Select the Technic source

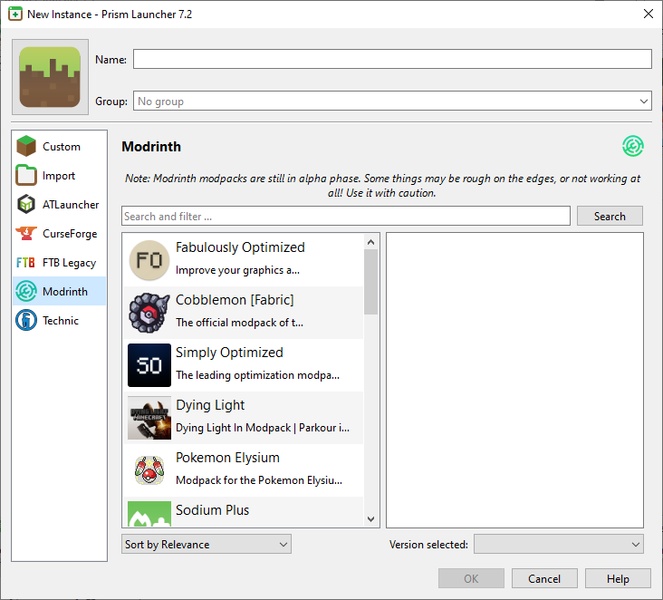[60, 320]
